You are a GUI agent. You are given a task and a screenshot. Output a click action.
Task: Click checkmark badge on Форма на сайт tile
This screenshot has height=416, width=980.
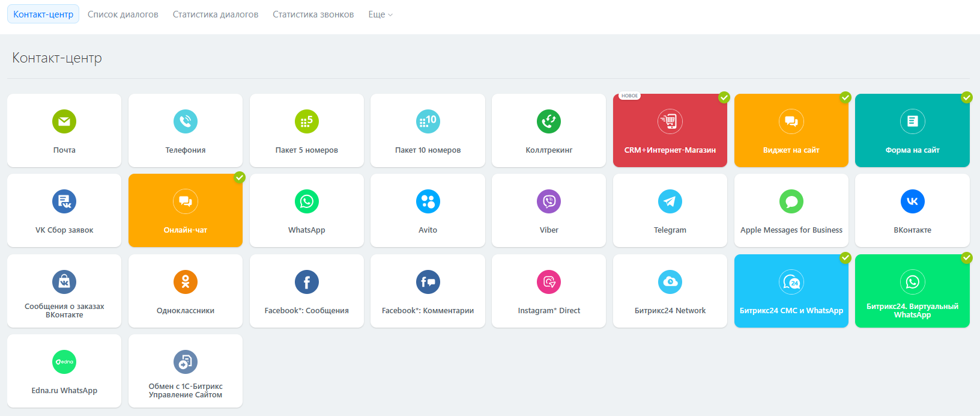point(967,97)
